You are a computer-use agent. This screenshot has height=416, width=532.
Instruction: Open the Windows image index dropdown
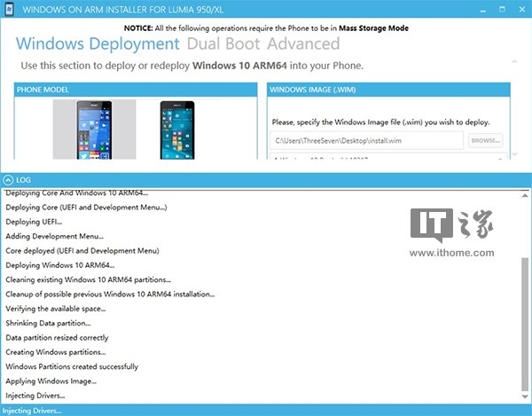(388, 156)
